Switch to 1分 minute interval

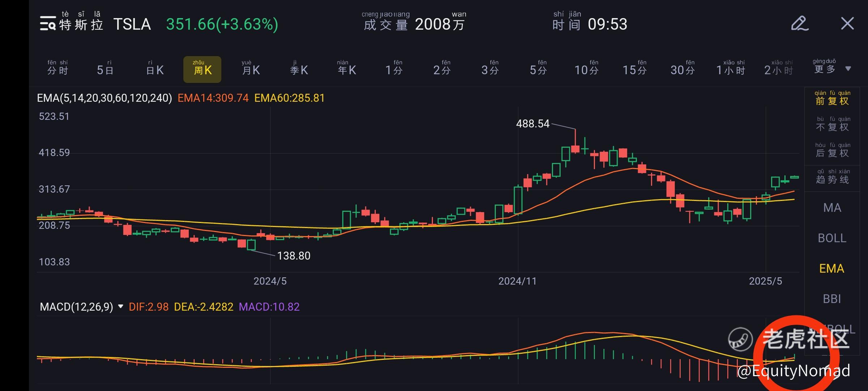click(x=394, y=68)
